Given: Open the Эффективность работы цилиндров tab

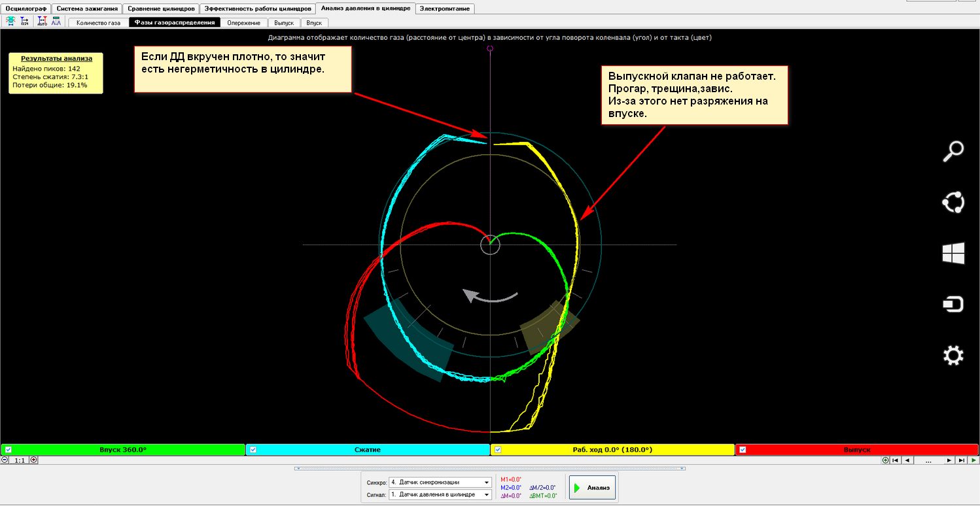Looking at the screenshot, I should [x=257, y=8].
